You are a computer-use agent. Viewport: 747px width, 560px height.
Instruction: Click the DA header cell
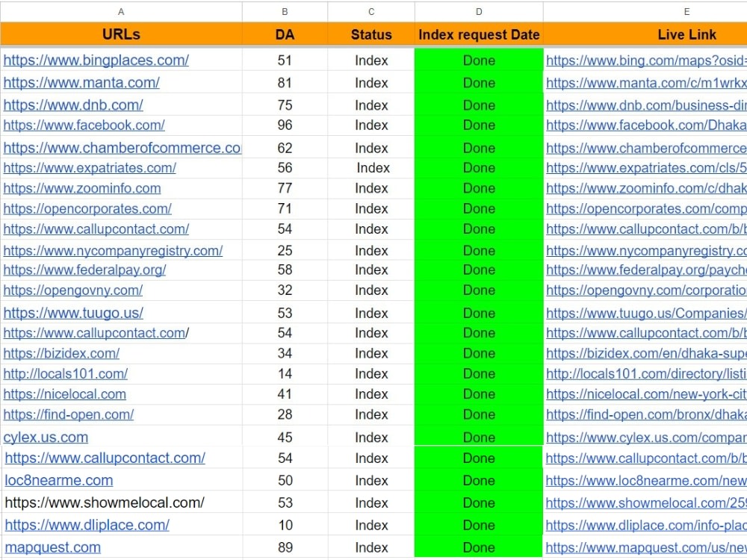coord(285,34)
